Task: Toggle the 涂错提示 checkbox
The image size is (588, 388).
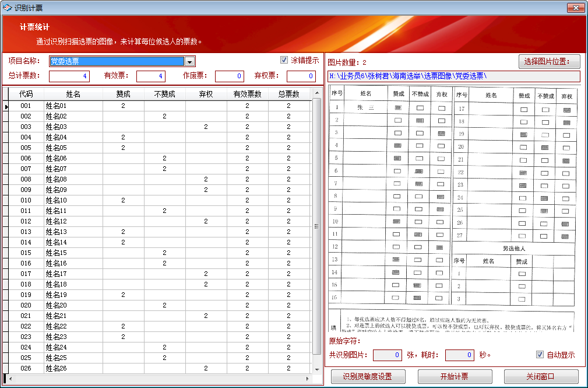Action: (284, 59)
